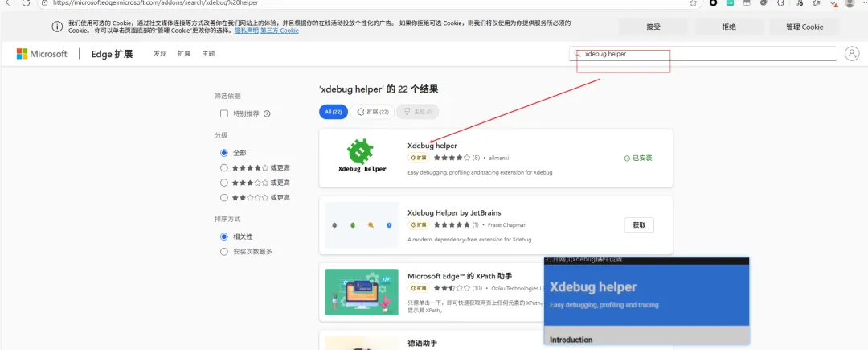Select four stars 或更高 rating filter
The width and height of the screenshot is (868, 350).
[224, 168]
